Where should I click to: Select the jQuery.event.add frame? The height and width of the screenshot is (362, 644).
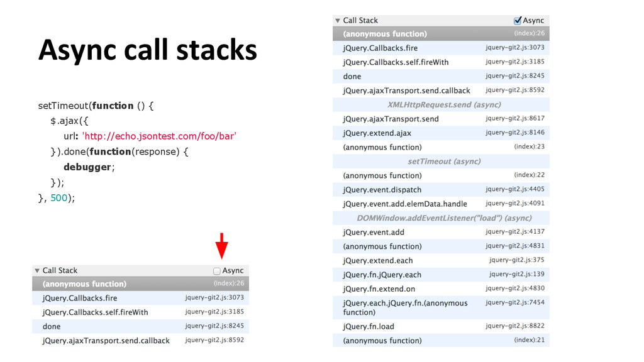click(x=441, y=233)
